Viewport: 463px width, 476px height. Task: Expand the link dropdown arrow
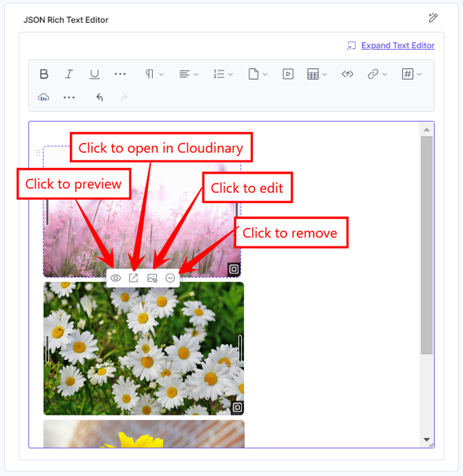[x=385, y=74]
